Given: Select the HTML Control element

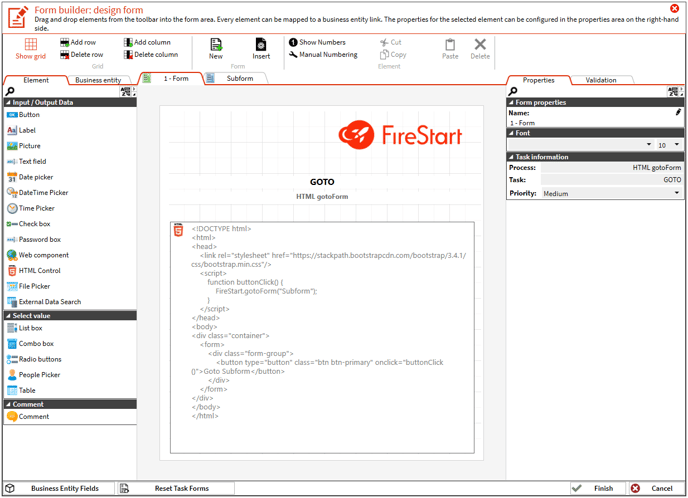Looking at the screenshot, I should 34,271.
